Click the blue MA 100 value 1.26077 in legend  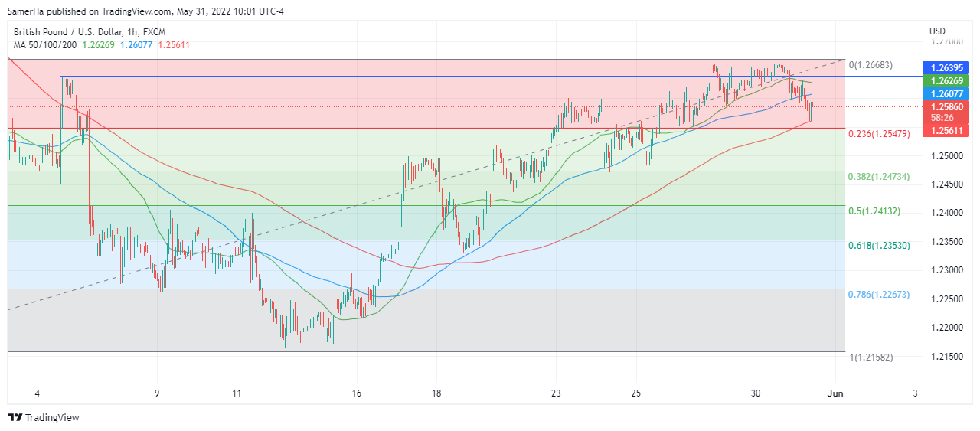point(138,45)
